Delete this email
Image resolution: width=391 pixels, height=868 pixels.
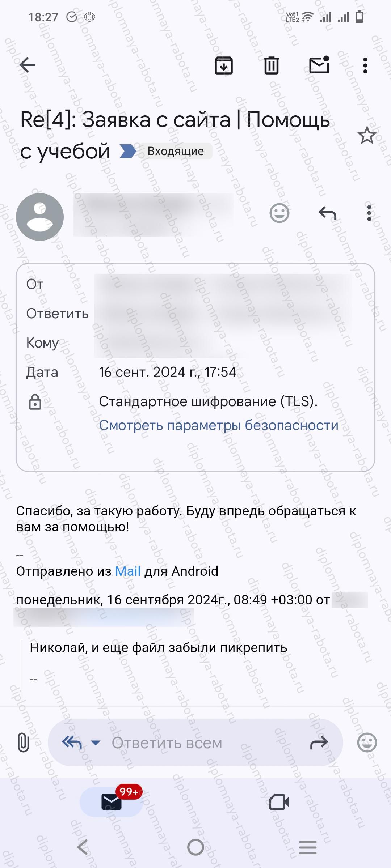(x=270, y=66)
